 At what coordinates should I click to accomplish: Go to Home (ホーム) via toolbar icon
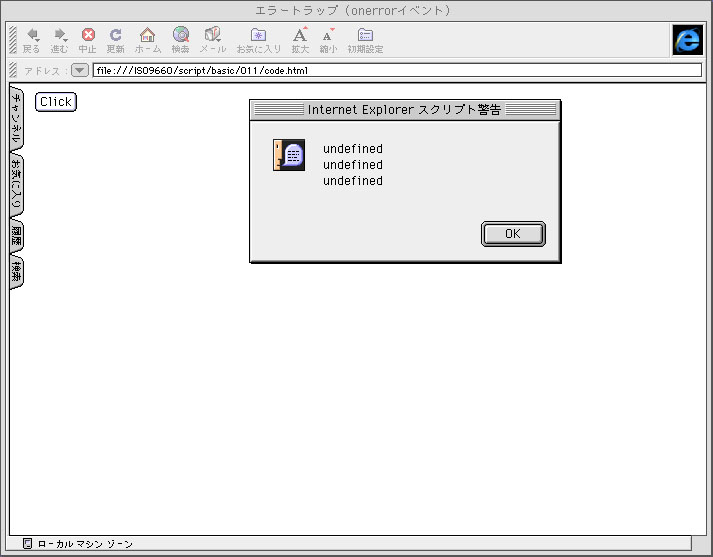click(148, 40)
